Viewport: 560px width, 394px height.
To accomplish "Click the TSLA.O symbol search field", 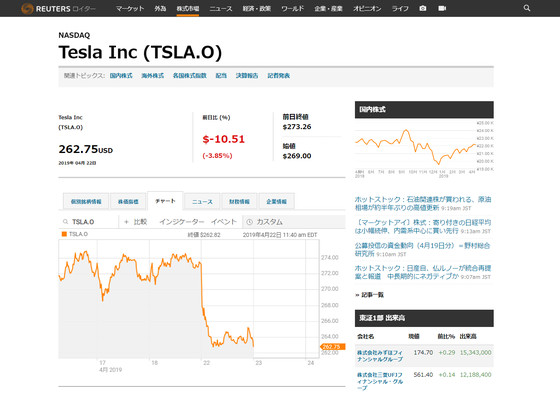I will pyautogui.click(x=88, y=222).
